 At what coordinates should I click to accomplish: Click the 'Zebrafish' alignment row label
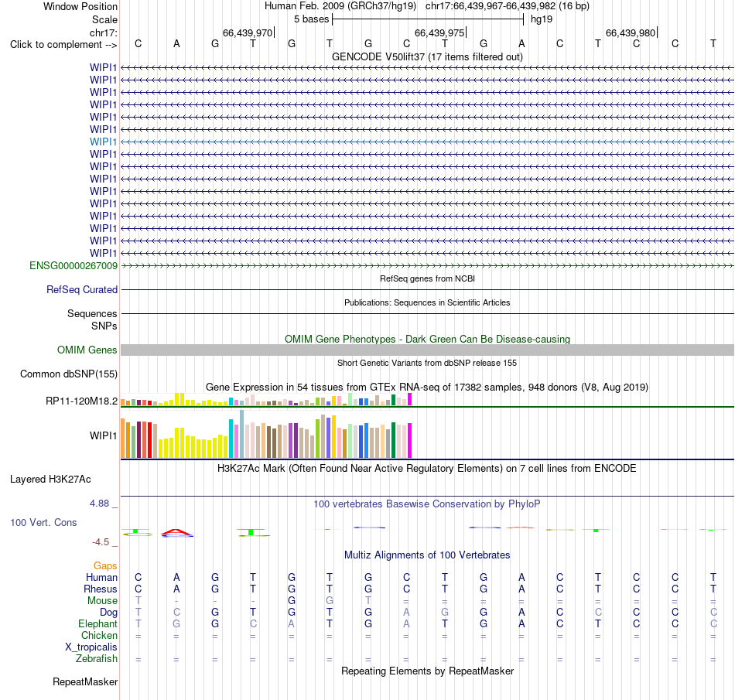97,658
